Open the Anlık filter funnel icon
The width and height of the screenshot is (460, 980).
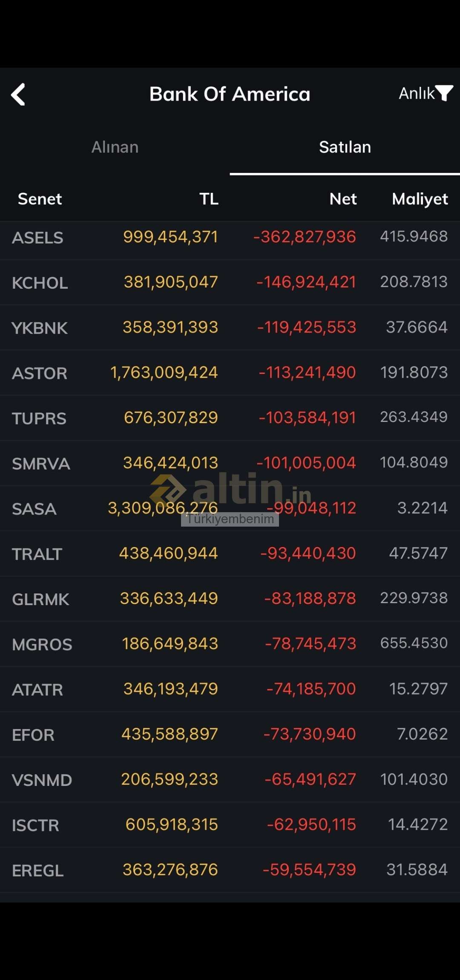[444, 93]
